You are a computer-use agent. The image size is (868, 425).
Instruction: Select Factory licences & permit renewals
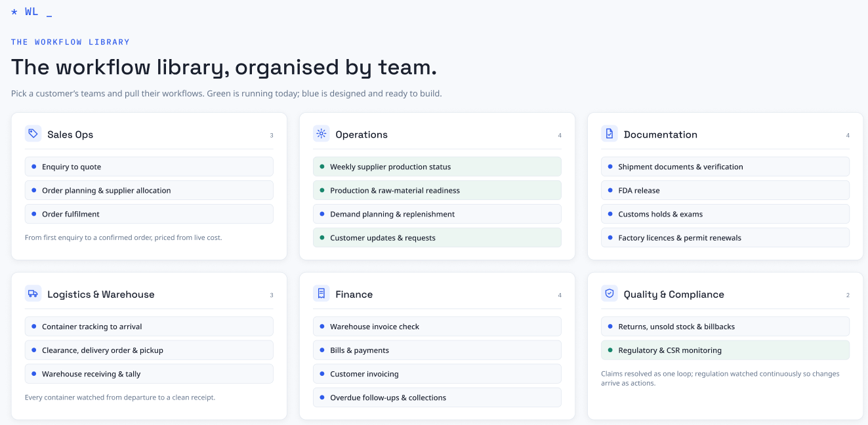point(725,237)
